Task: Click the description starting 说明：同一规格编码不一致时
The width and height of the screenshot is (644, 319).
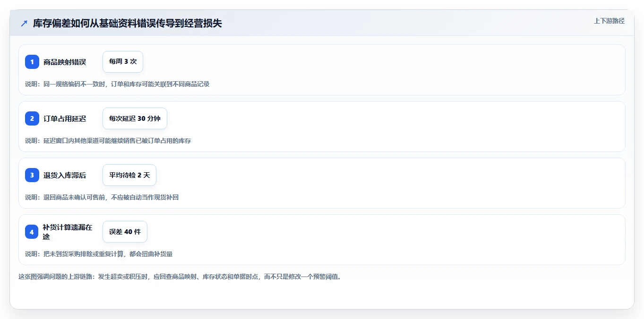Action: tap(117, 84)
